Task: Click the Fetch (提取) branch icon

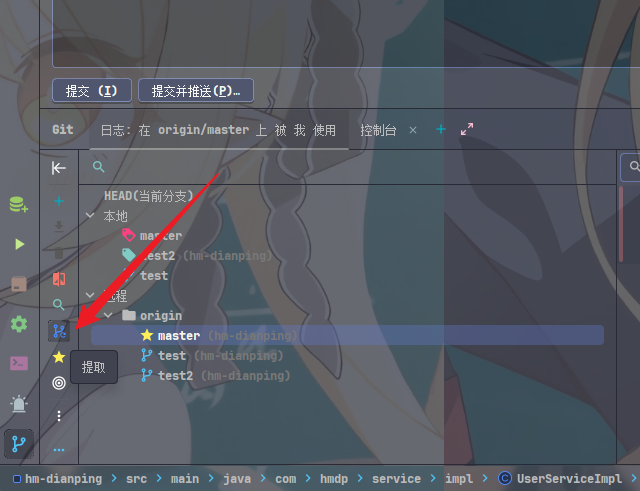Action: pyautogui.click(x=59, y=331)
